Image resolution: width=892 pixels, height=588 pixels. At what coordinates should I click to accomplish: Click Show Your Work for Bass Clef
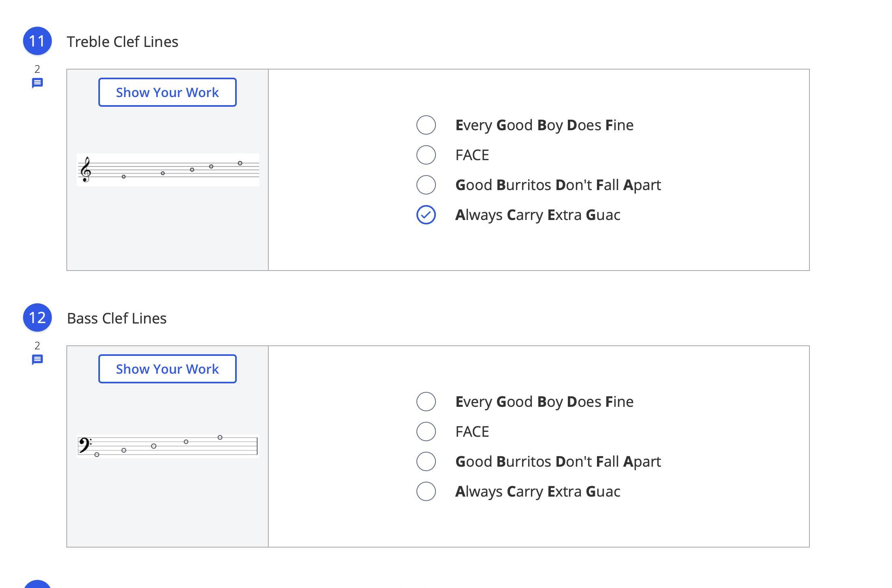pos(167,369)
